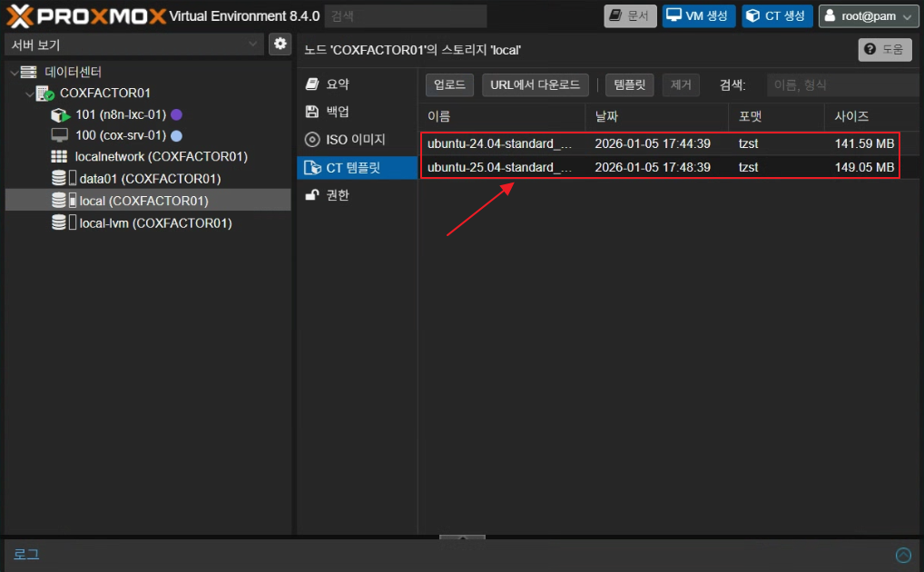Screen dimensions: 924x572
Task: Click the local-lvm storage disk icon
Action: click(59, 222)
